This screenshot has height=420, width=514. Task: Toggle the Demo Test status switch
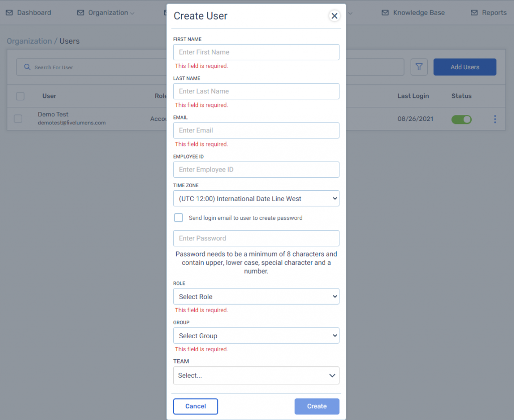(x=461, y=119)
